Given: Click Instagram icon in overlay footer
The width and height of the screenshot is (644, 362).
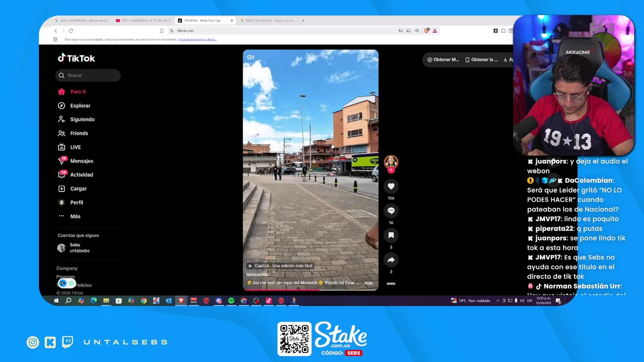Looking at the screenshot, I should (x=33, y=342).
